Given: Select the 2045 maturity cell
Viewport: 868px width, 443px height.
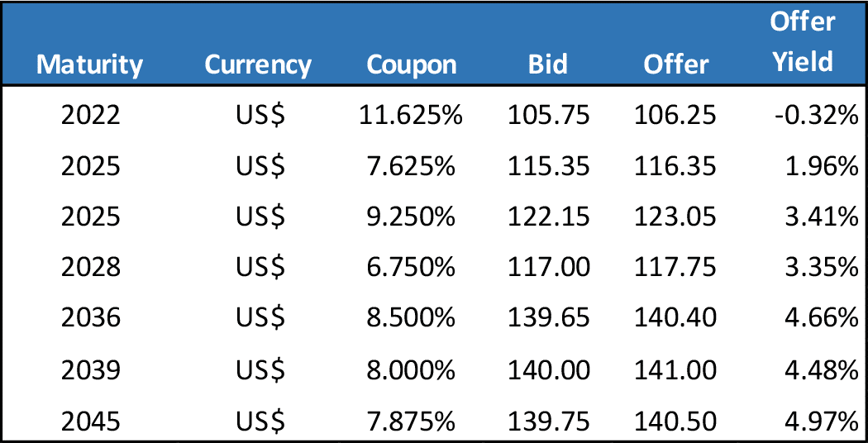Looking at the screenshot, I should (x=90, y=422).
